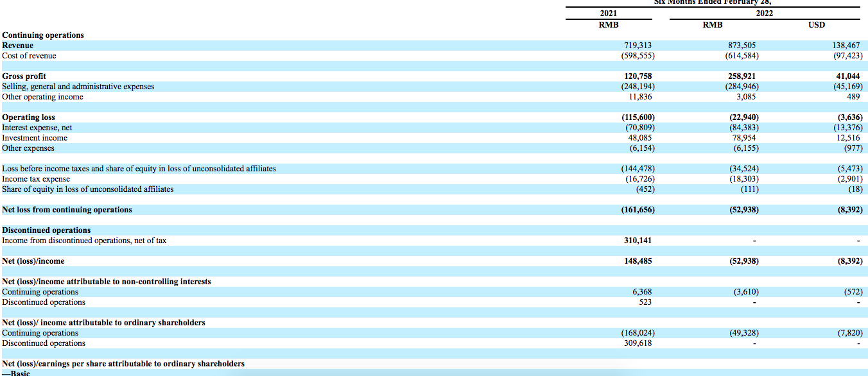Click the 2021 net income value 148,485
The width and height of the screenshot is (868, 376).
[x=639, y=261]
